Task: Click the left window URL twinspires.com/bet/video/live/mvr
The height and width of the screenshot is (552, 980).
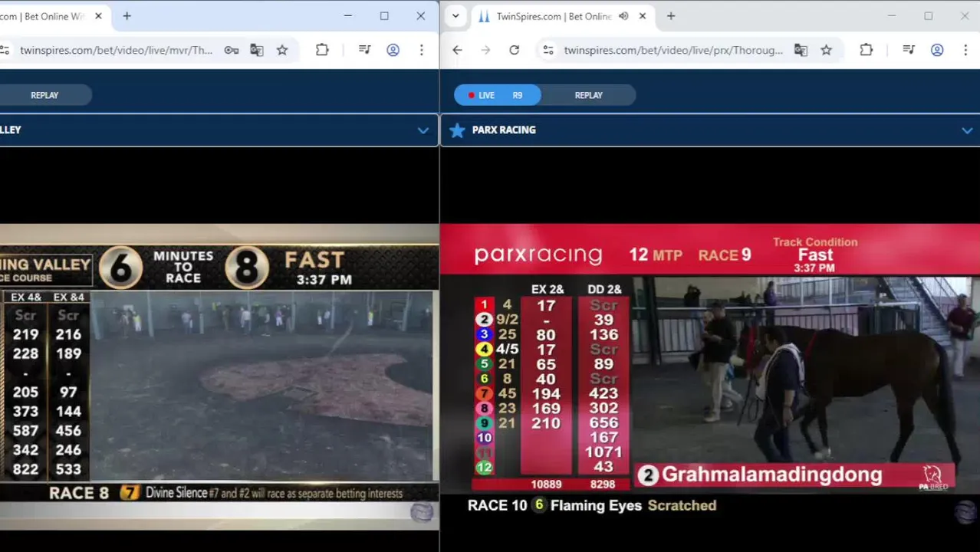Action: (x=116, y=50)
